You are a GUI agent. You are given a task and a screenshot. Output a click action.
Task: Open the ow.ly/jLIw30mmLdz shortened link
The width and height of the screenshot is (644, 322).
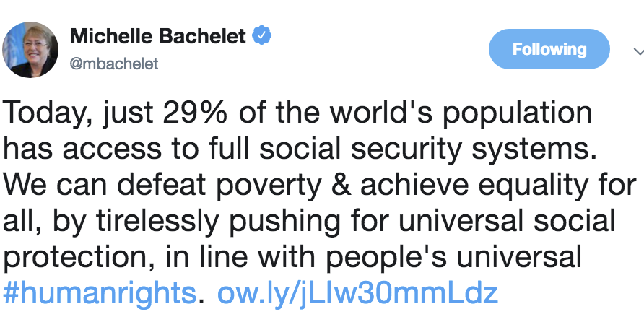[x=357, y=293]
